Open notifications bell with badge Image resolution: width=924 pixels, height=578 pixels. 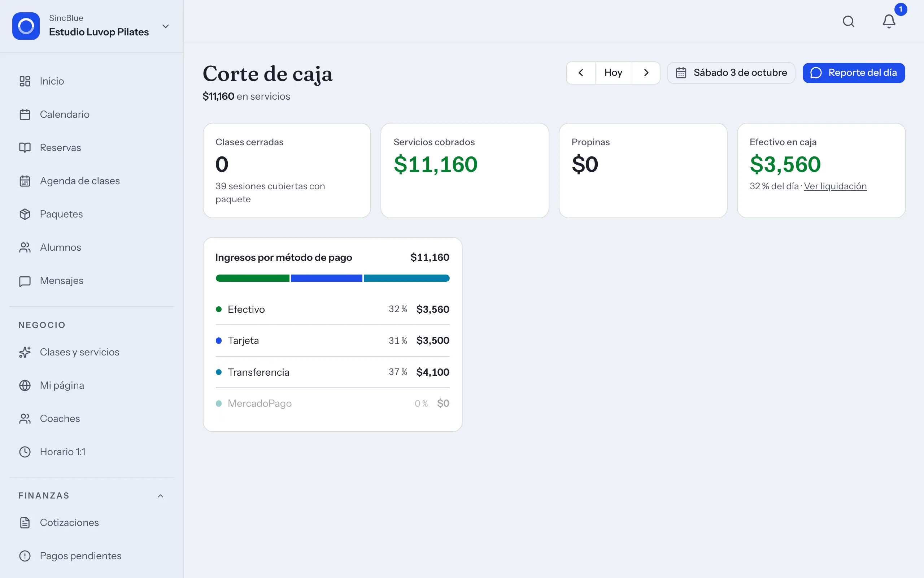click(x=889, y=21)
